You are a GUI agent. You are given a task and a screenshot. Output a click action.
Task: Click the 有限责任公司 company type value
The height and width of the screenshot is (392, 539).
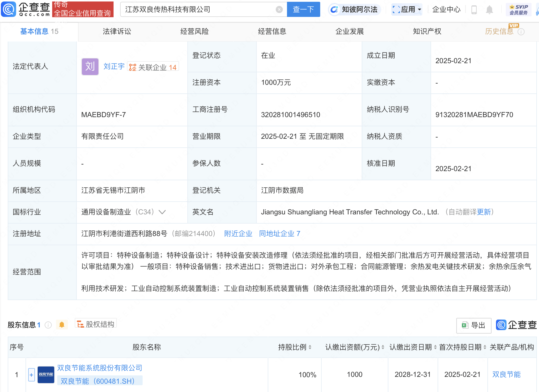(103, 136)
